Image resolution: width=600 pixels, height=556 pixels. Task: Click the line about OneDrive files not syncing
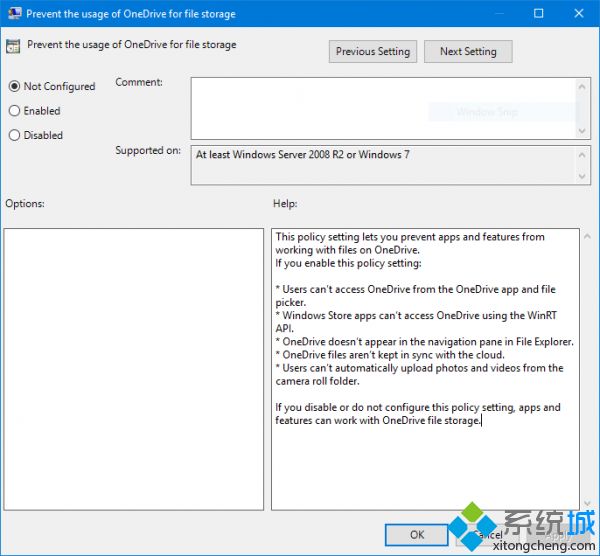(x=390, y=355)
